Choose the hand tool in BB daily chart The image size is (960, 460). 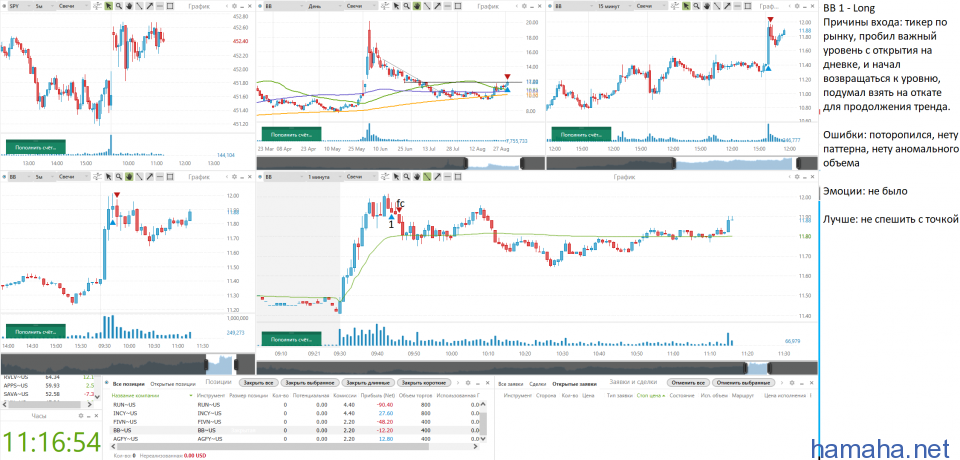tap(416, 6)
